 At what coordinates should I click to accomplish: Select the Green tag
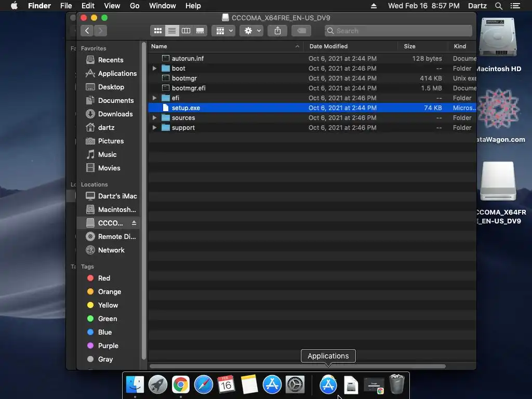click(102, 319)
